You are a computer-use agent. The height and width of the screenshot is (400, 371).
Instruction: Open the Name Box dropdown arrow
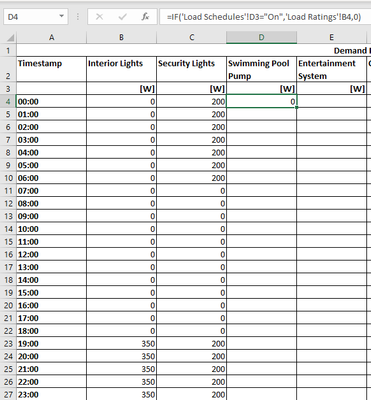(x=61, y=16)
